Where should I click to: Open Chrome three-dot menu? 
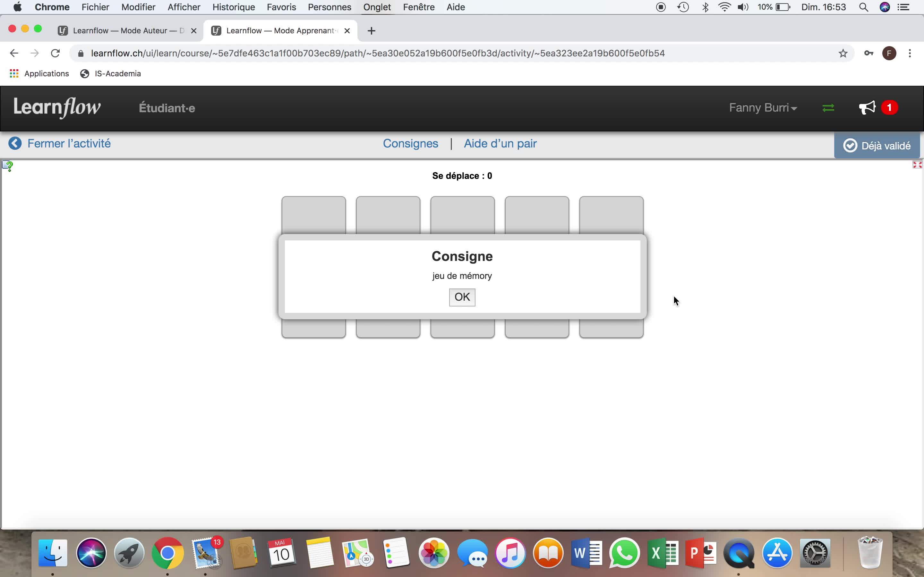click(910, 54)
